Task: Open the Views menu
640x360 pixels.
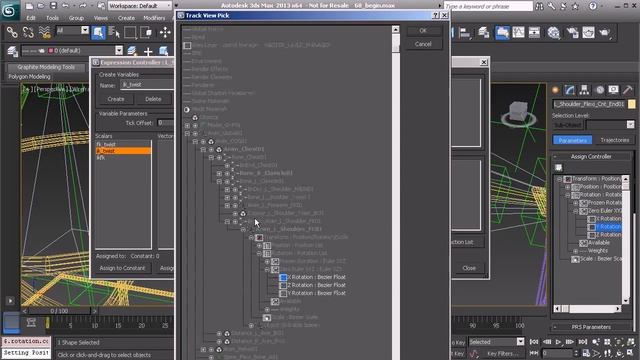Action: tap(101, 18)
